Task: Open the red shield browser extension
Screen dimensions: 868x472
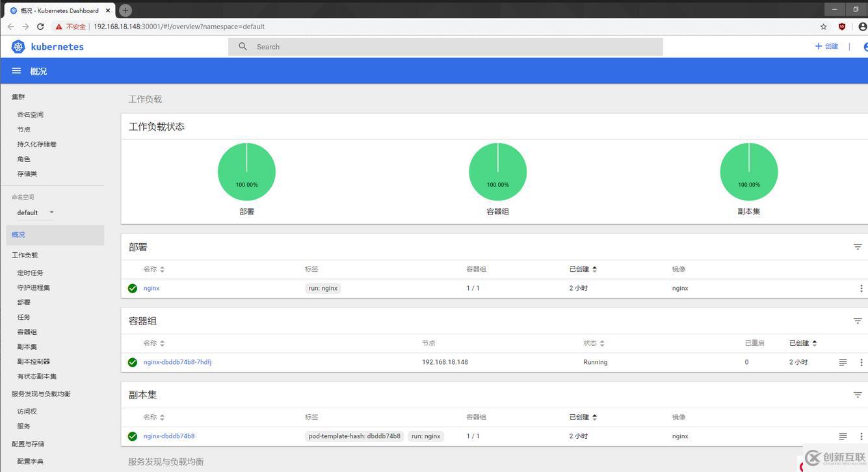Action: pyautogui.click(x=842, y=27)
